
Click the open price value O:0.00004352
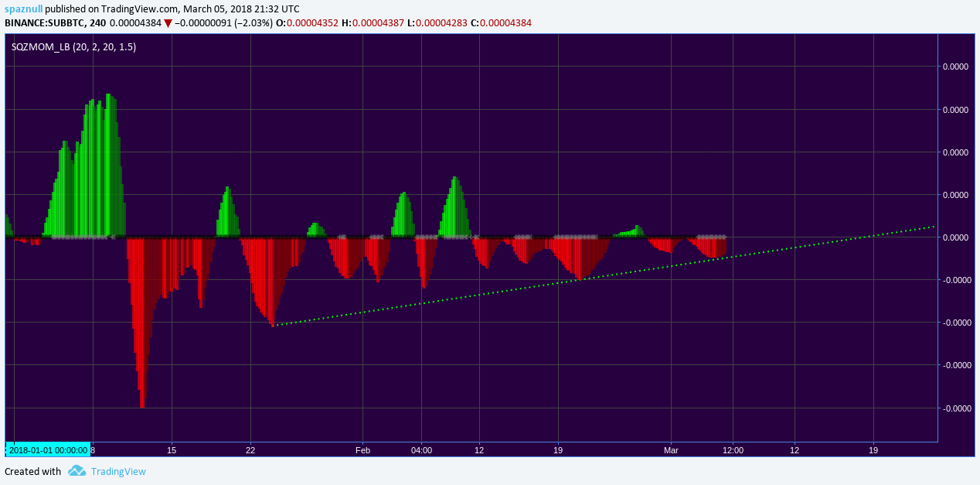click(307, 23)
